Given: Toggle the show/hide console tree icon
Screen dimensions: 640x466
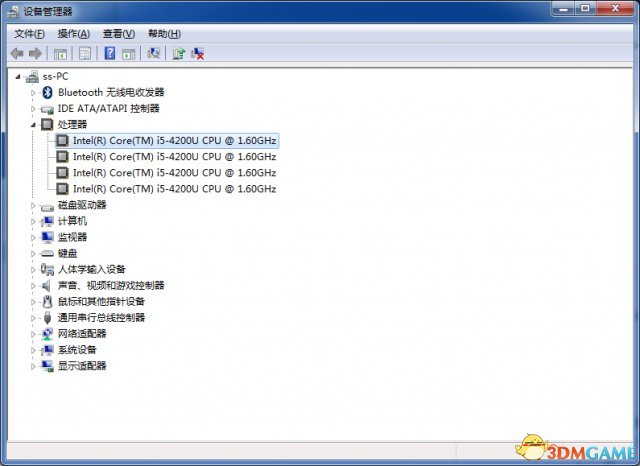Looking at the screenshot, I should pos(61,53).
